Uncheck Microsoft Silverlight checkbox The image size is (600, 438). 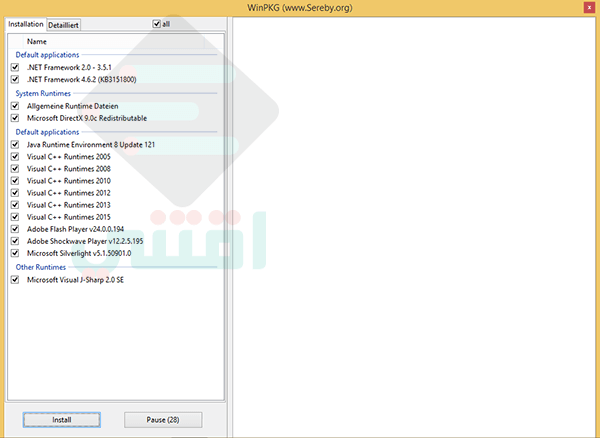15,253
